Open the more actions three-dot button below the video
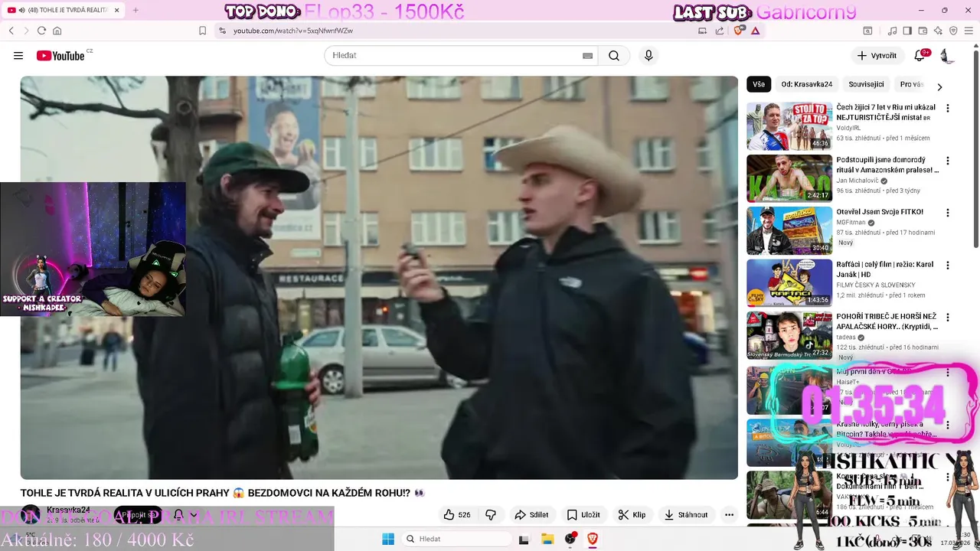 tap(729, 515)
